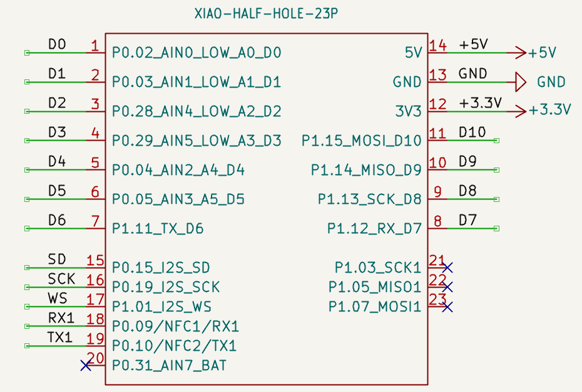Viewport: 582px width, 392px height.
Task: Click net label D2 on left wire
Action: 57,103
